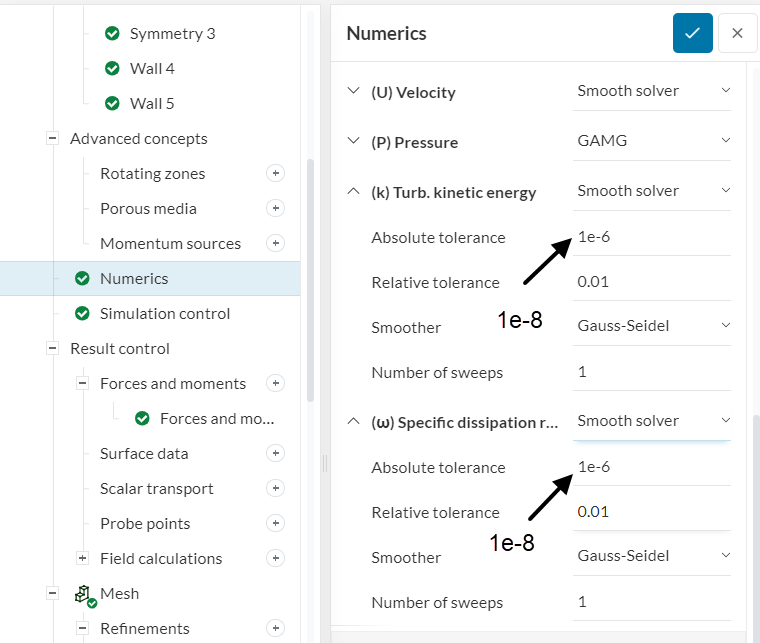Add a new Porous media entry

tap(276, 208)
